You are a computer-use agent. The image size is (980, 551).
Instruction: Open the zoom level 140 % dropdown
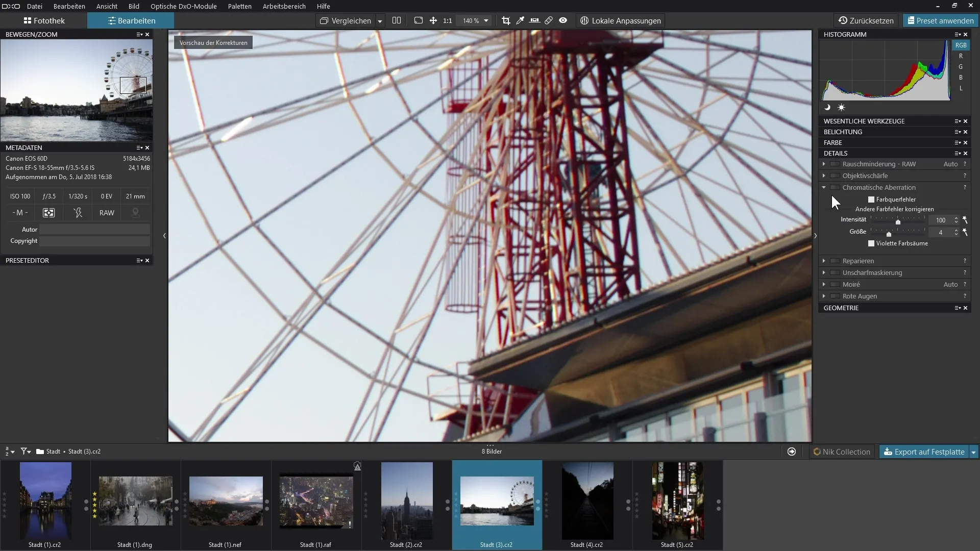(486, 21)
